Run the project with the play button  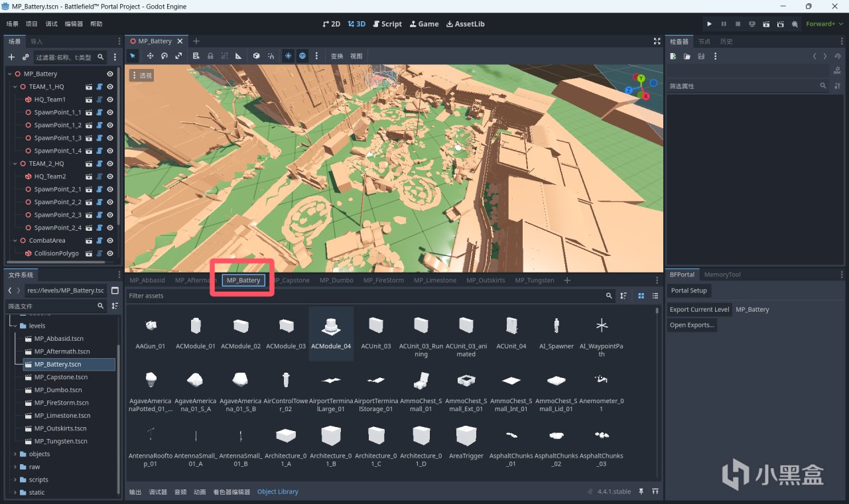tap(710, 24)
